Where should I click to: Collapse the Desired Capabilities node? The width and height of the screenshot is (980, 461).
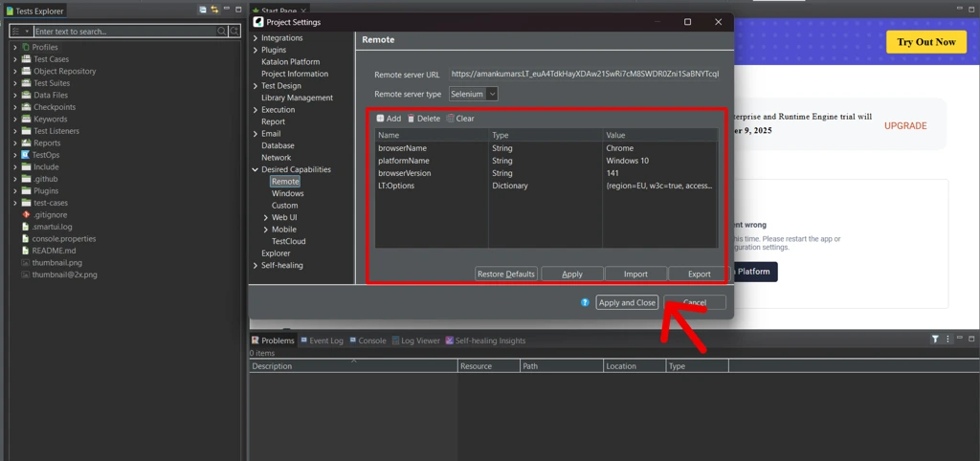tap(255, 169)
